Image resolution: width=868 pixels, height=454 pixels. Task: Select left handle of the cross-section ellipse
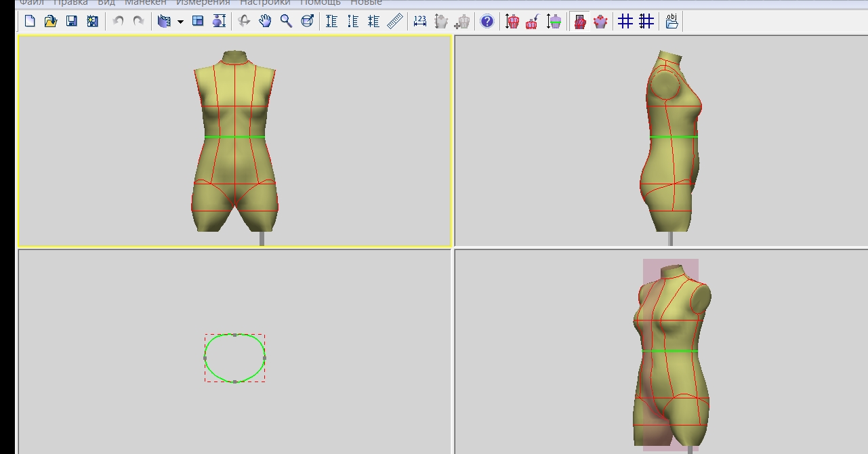205,358
